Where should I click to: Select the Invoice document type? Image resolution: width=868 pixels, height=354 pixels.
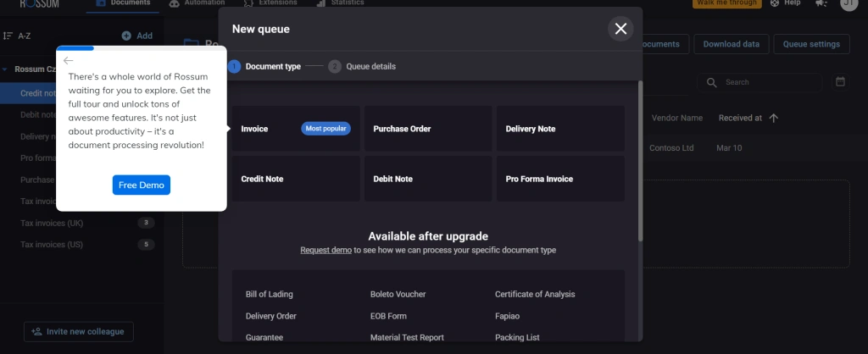click(x=296, y=129)
